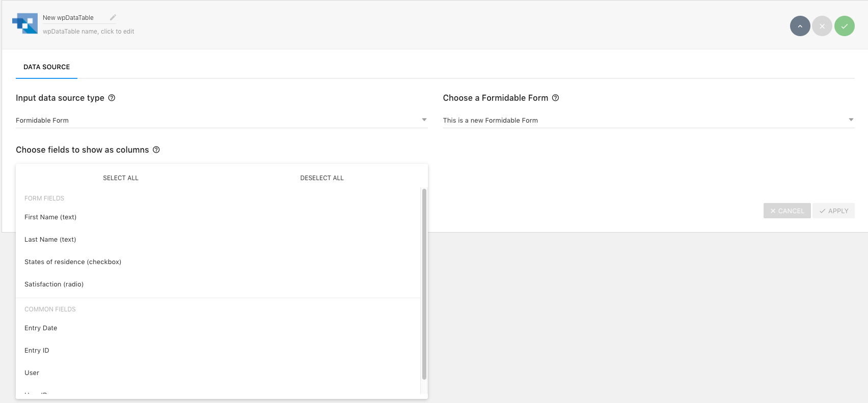
Task: Click the Apply button
Action: (x=833, y=211)
